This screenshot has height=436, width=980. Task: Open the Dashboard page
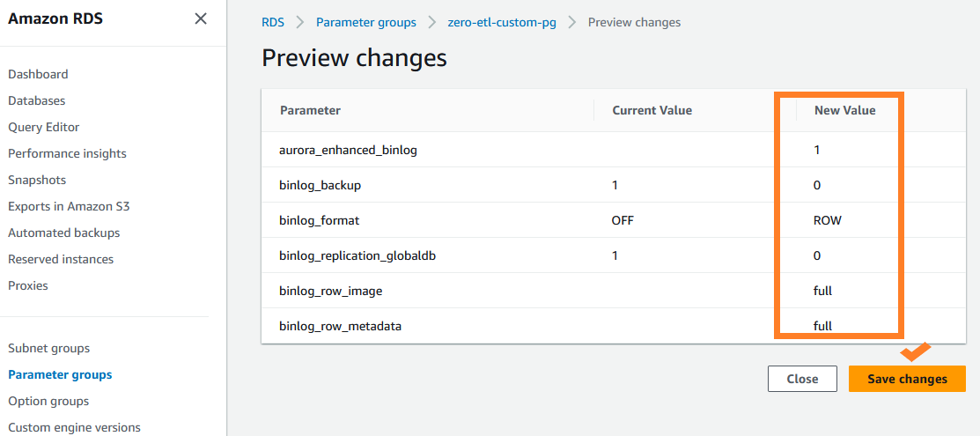point(38,74)
